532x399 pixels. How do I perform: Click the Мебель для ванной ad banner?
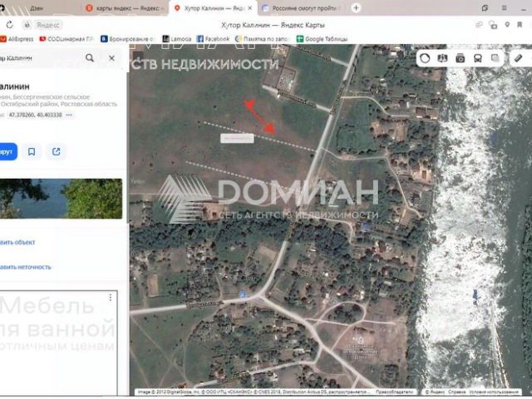pos(58,342)
